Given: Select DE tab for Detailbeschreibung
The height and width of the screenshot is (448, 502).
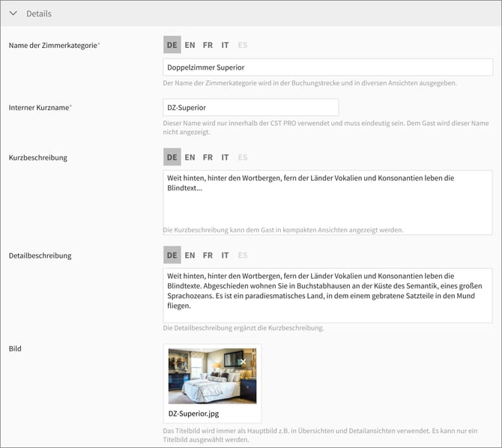Looking at the screenshot, I should (x=172, y=255).
